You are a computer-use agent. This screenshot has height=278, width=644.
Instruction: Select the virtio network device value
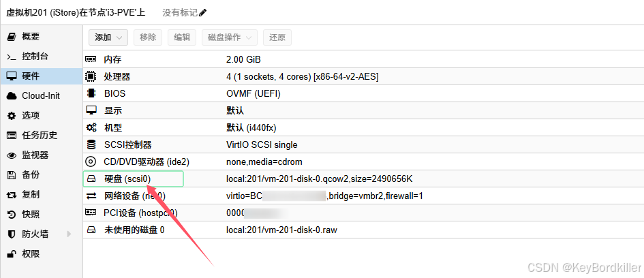click(324, 196)
